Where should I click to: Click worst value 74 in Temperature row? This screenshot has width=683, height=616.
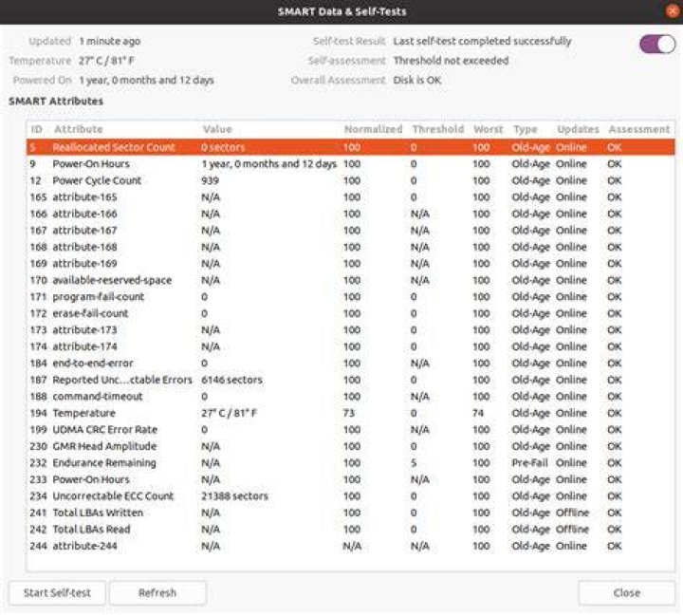478,413
